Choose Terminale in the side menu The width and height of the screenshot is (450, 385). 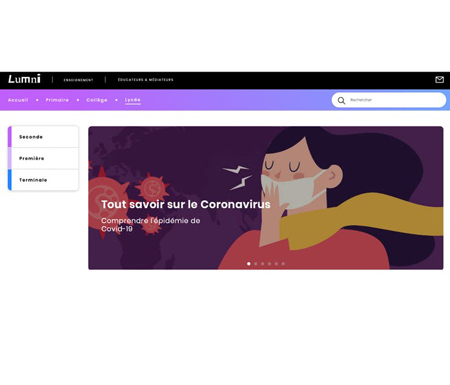[43, 180]
